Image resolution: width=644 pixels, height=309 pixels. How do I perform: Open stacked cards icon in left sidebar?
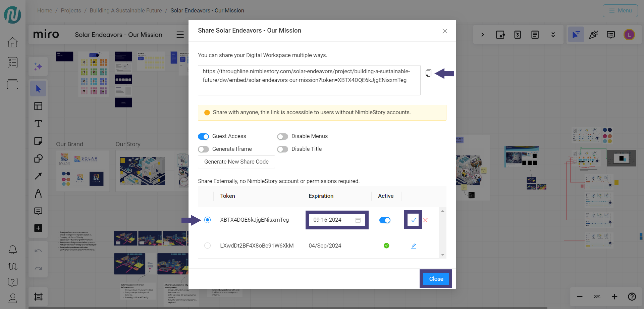(x=13, y=83)
